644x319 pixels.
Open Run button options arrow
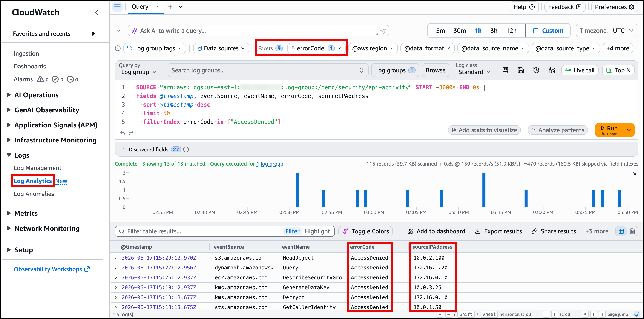point(629,130)
